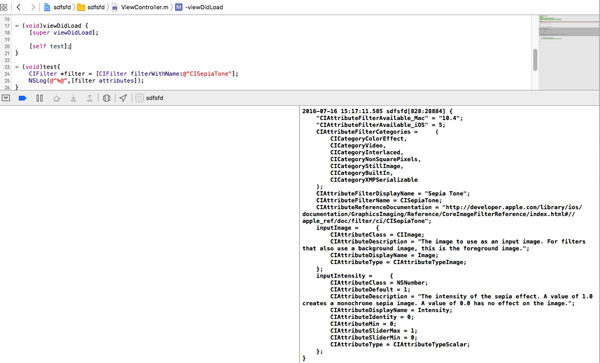
Task: Click the '- (void)test{' line
Action: (38, 67)
